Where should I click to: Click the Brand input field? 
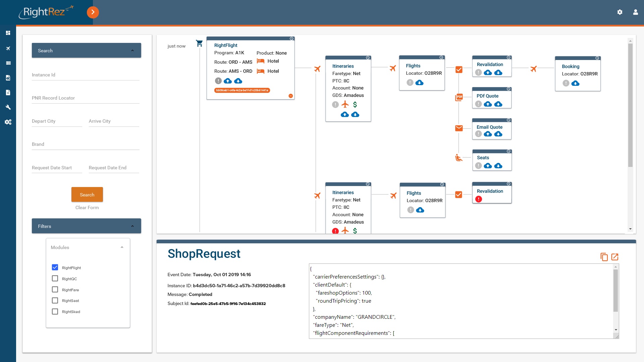(86, 144)
